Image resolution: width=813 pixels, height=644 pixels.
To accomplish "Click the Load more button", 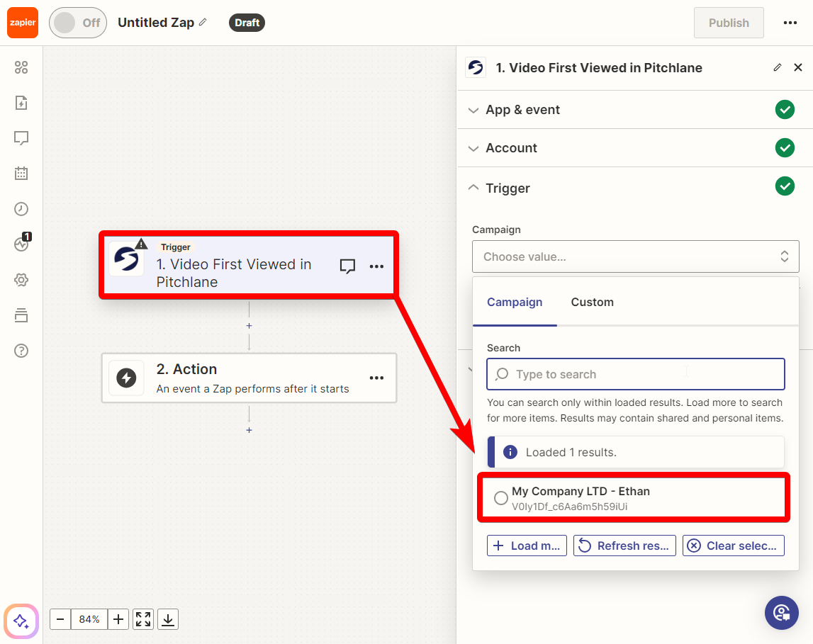I will 527,546.
